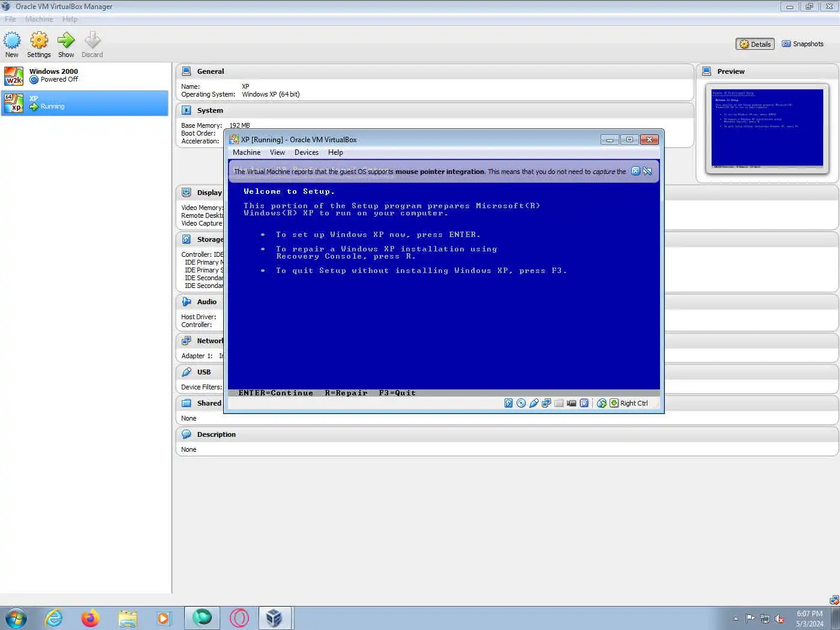Maximize the XP Running VM window

629,139
